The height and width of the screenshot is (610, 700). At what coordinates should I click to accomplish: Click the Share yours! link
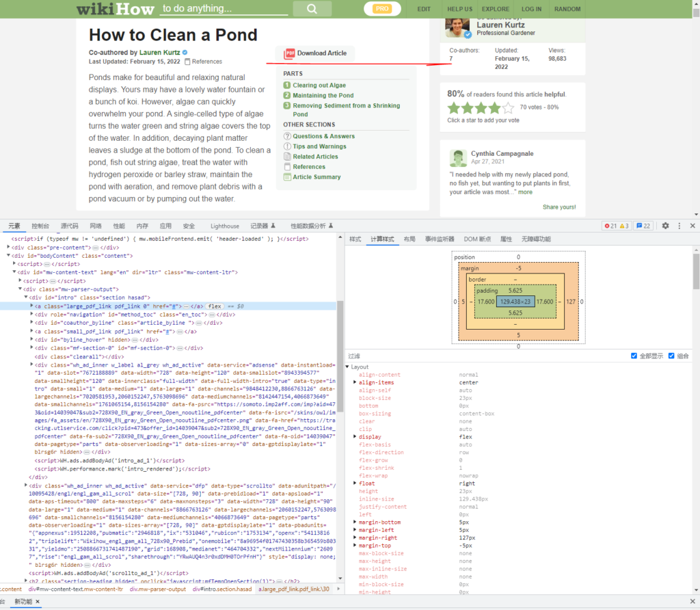click(x=559, y=207)
